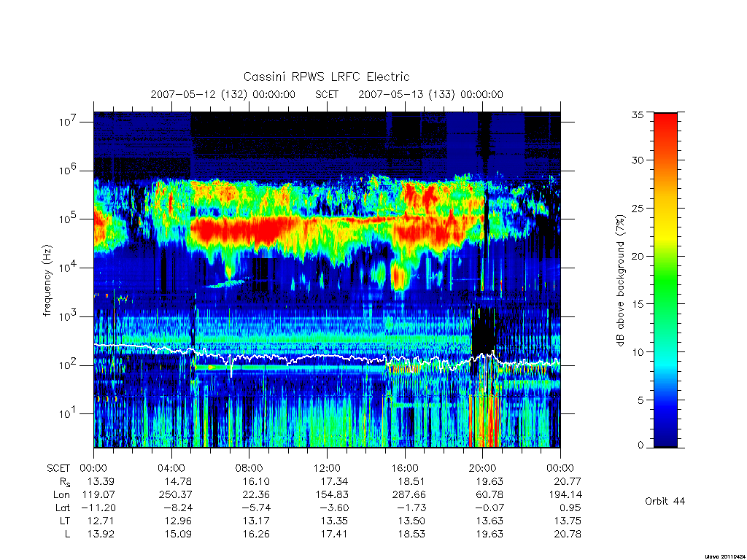Click the 'frequency (Hz)' axis label
This screenshot has height=560, width=747.
point(47,281)
